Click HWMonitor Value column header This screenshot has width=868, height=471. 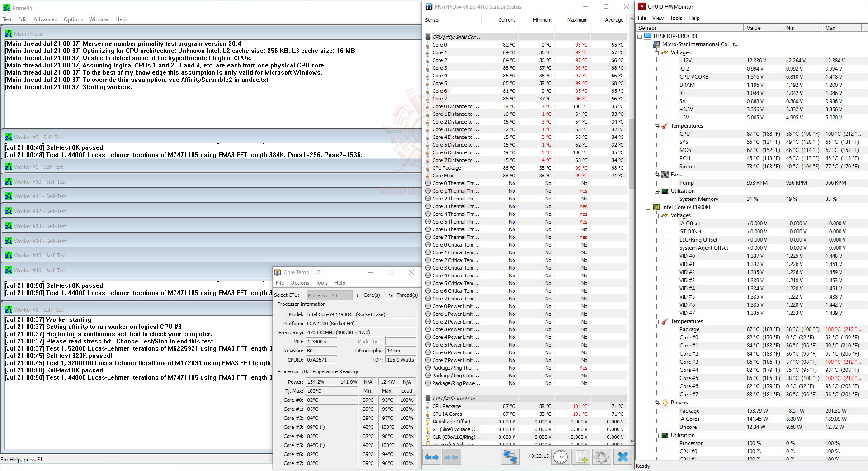763,28
